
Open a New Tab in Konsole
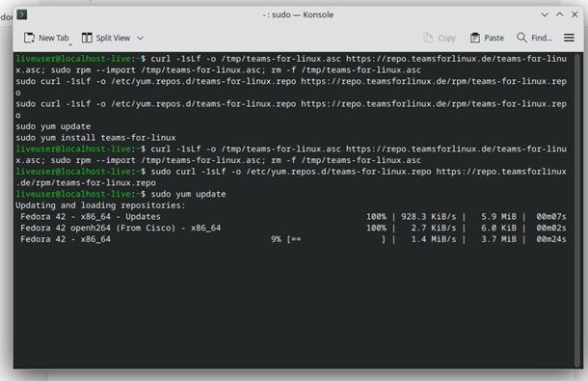pos(46,38)
